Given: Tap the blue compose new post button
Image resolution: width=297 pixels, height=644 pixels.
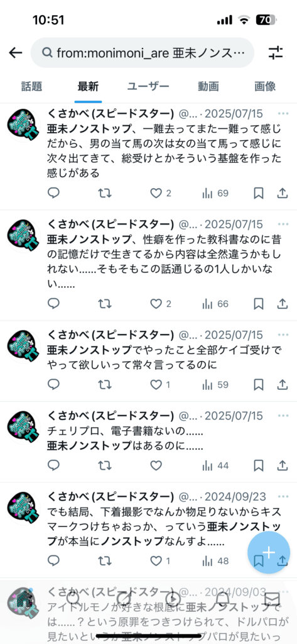Looking at the screenshot, I should (268, 552).
